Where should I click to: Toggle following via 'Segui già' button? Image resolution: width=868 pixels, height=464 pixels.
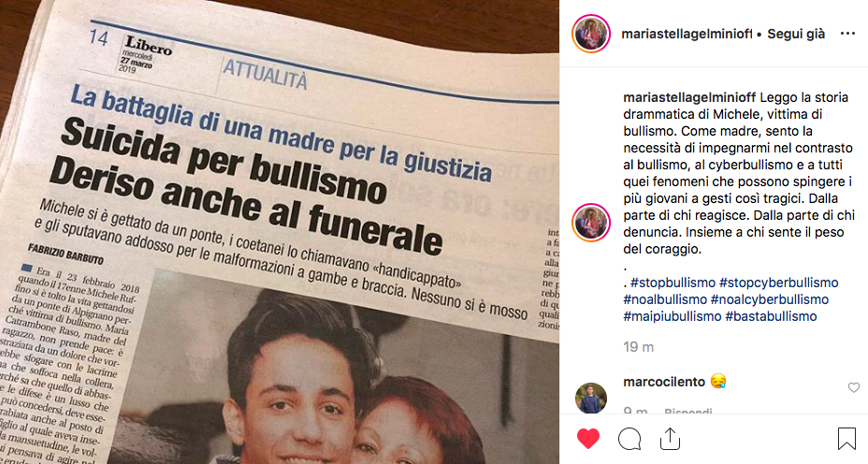point(796,34)
